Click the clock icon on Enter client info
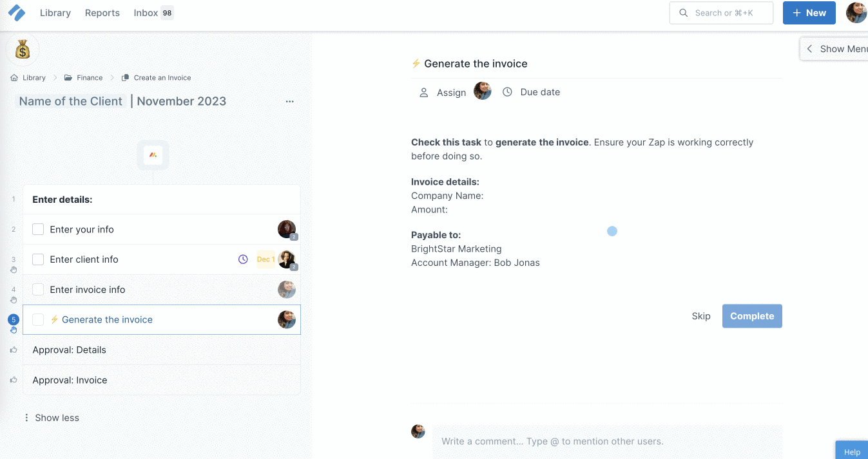The width and height of the screenshot is (868, 459). 243,259
